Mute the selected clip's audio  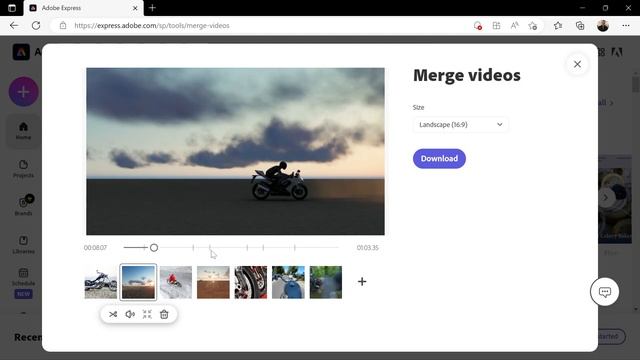tap(130, 314)
